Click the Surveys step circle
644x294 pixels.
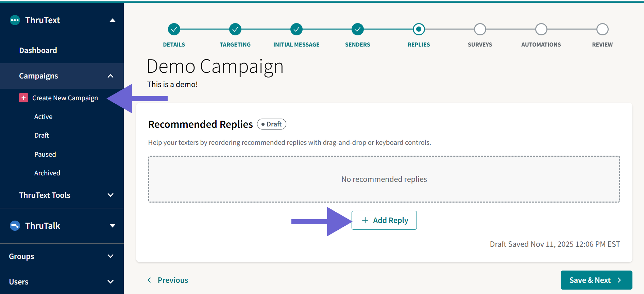click(x=480, y=29)
